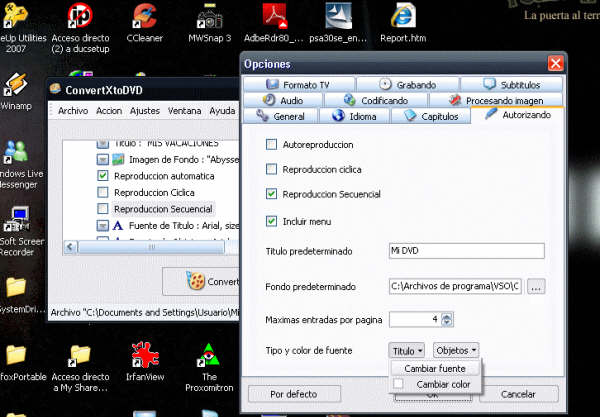Switch to the Idioma tab

354,116
